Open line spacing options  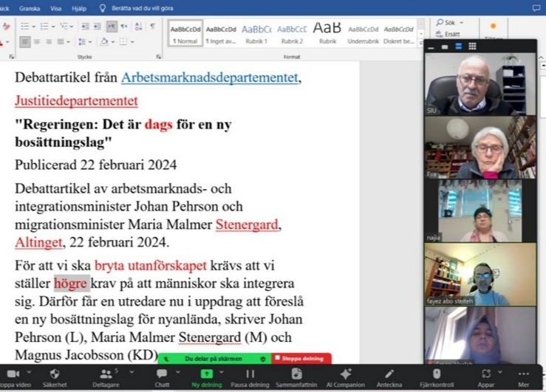pyautogui.click(x=82, y=42)
